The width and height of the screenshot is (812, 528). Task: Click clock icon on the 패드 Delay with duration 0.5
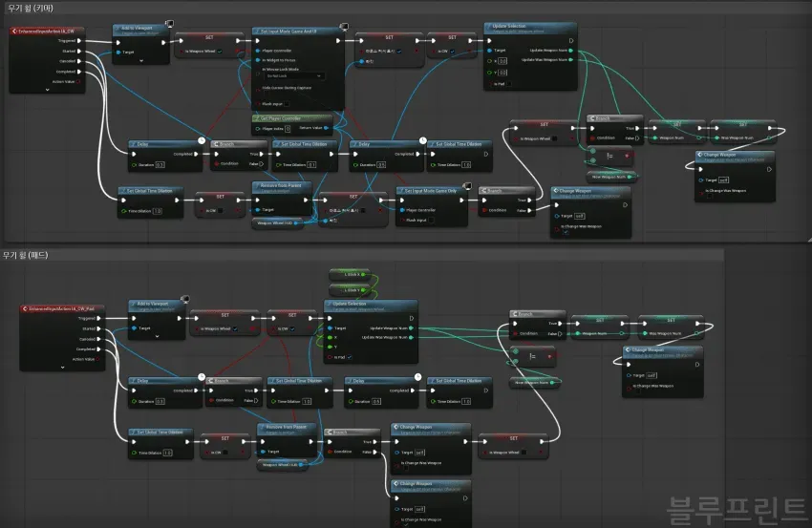(417, 376)
